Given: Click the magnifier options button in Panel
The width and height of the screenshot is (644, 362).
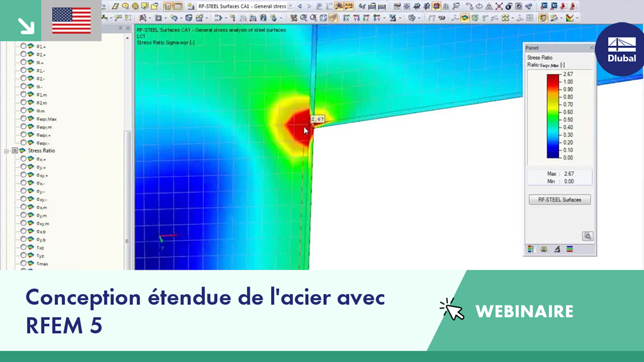Looking at the screenshot, I should pyautogui.click(x=588, y=236).
